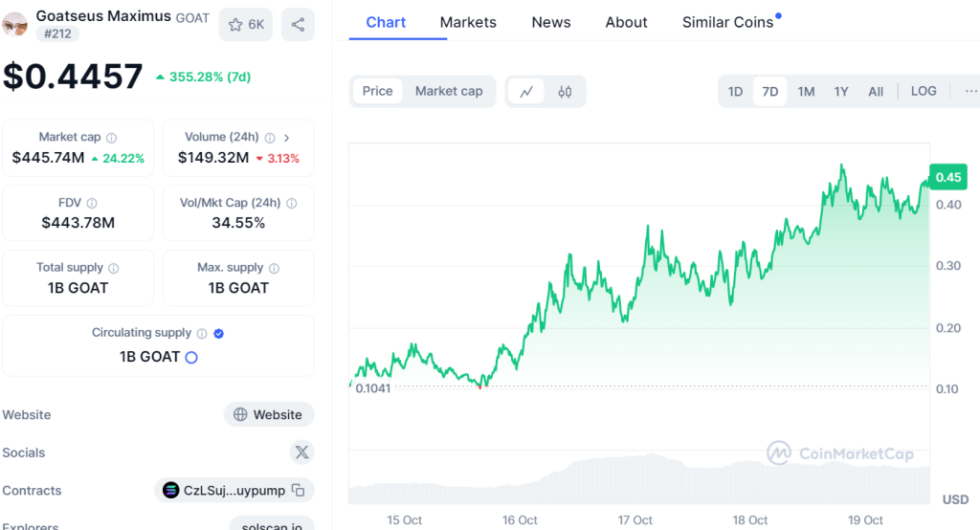Open the Circulating supply info icon
Screen dimensions: 980x530
pyautogui.click(x=202, y=334)
